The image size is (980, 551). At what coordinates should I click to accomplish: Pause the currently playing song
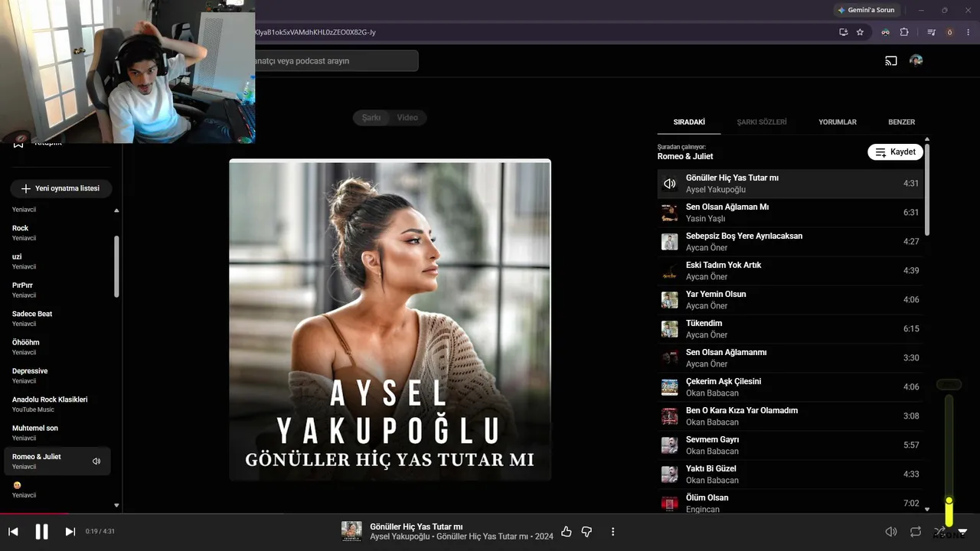[x=42, y=531]
